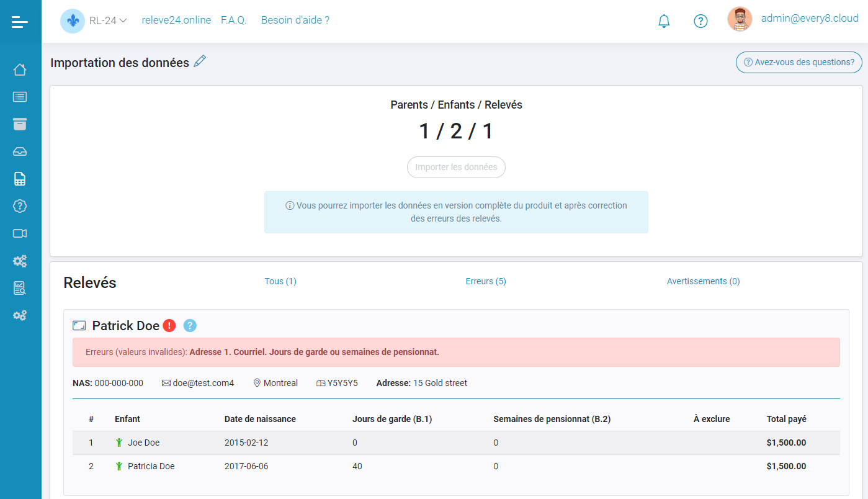Click the help question mark in the top bar
Image resolution: width=868 pixels, height=499 pixels.
pos(700,20)
